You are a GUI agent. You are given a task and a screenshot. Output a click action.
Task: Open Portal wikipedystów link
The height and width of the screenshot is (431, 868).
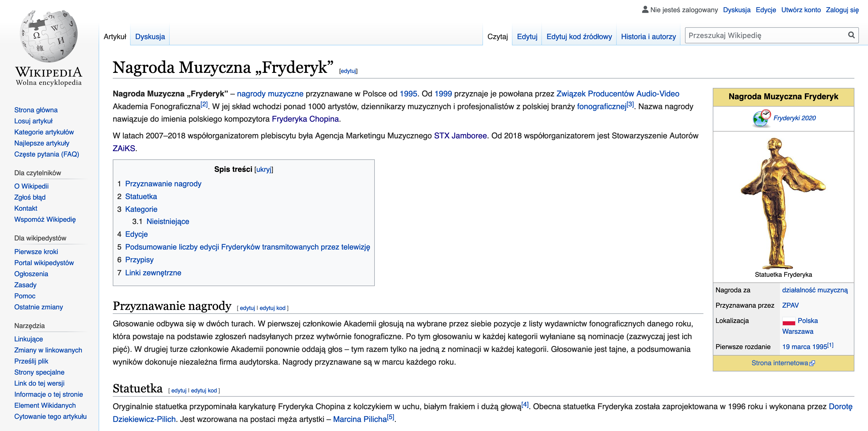coord(44,263)
